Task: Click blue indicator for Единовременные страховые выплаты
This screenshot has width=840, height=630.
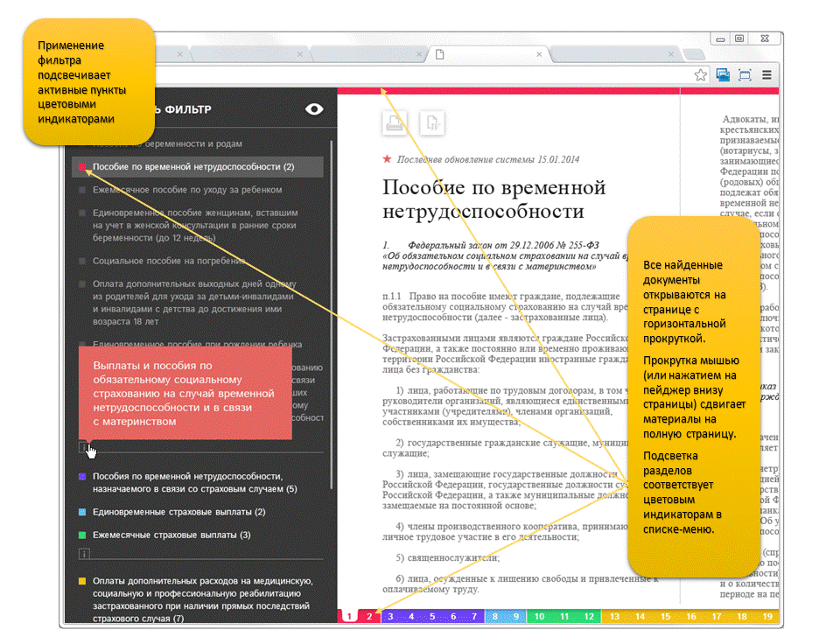Action: 82,512
